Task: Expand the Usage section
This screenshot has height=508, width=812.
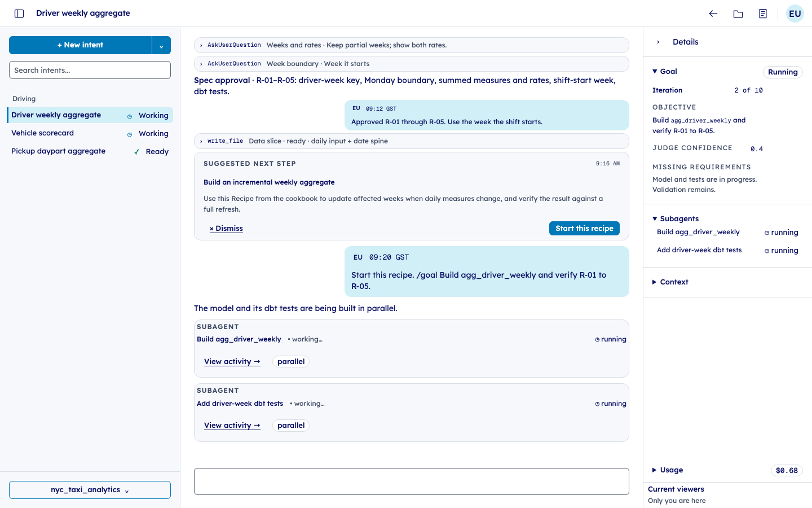Action: tap(655, 470)
